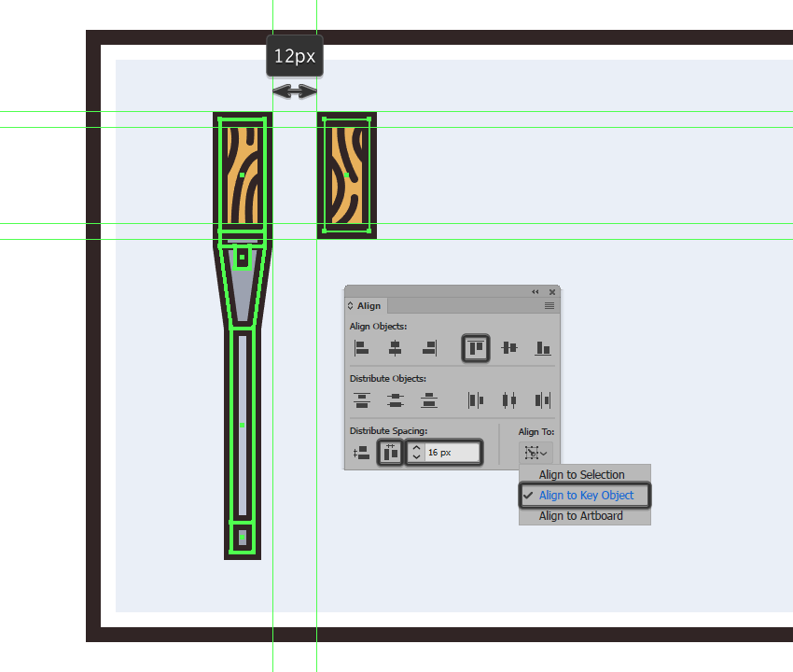The image size is (793, 672).
Task: Click the spacing value up arrow
Action: pyautogui.click(x=416, y=448)
